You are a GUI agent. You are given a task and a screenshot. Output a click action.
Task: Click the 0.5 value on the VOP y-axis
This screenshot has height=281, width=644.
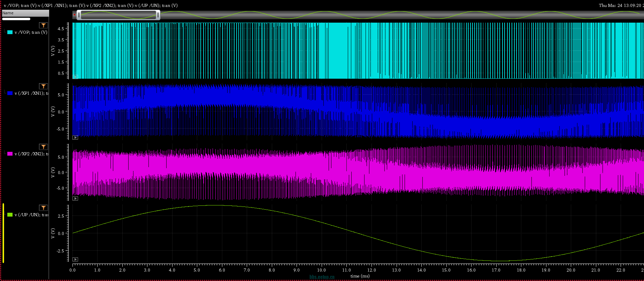[61, 73]
